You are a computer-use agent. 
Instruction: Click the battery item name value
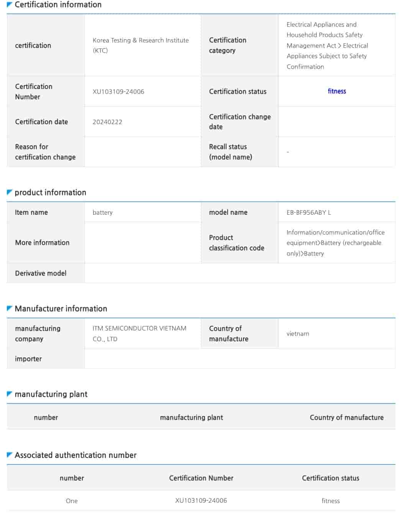103,212
